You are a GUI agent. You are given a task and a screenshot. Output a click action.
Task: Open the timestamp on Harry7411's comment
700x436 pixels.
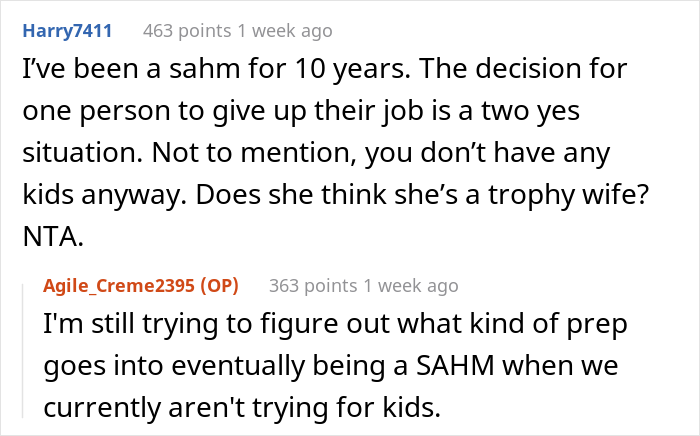click(x=283, y=31)
